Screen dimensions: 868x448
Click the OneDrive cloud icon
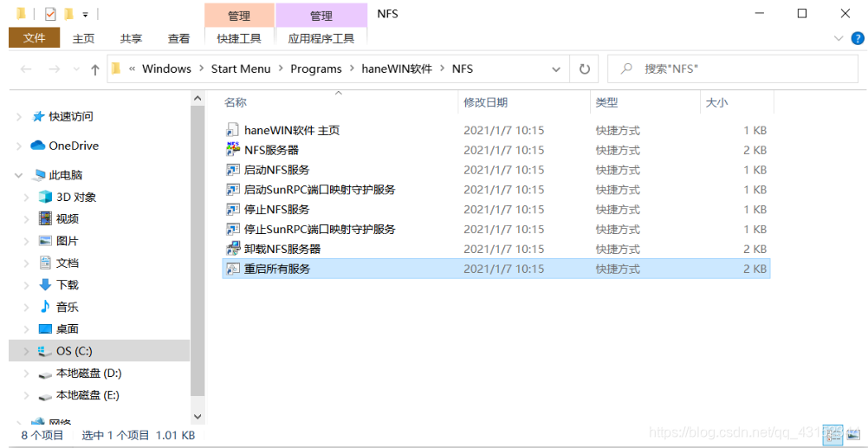pos(37,146)
